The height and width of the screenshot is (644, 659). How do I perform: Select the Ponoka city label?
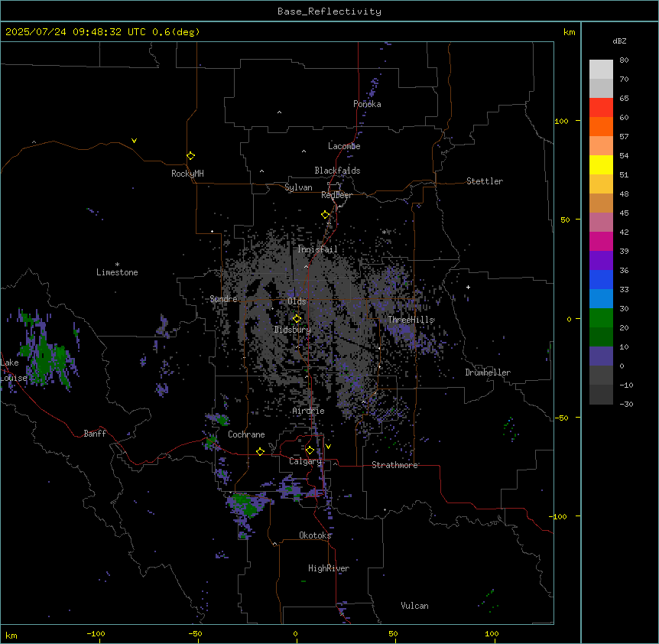point(367,104)
